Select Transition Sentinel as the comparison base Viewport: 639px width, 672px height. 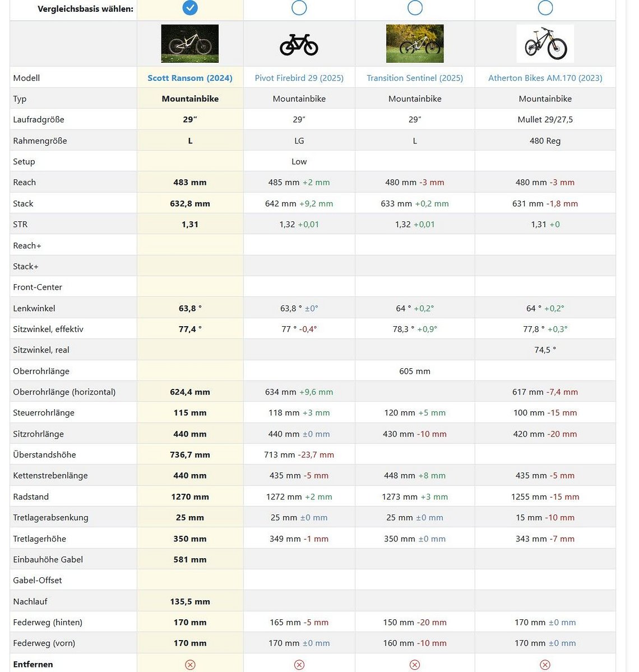click(415, 7)
